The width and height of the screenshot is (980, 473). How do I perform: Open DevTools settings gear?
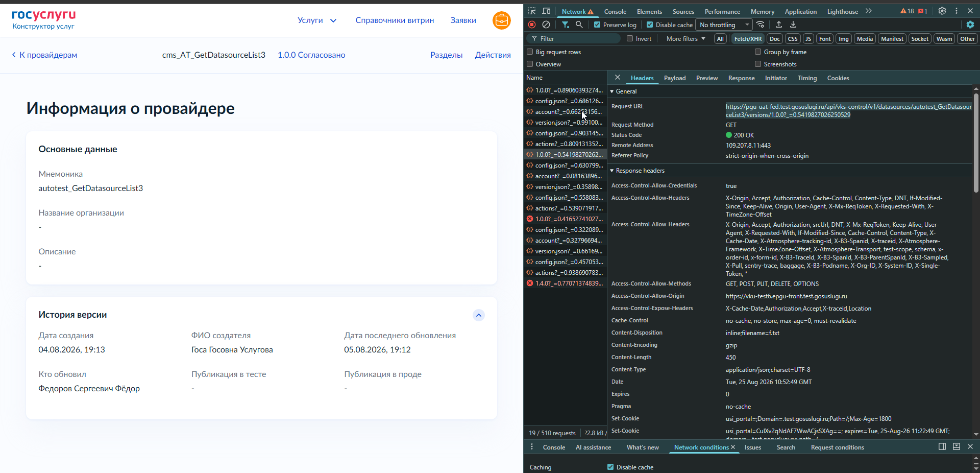pyautogui.click(x=942, y=11)
